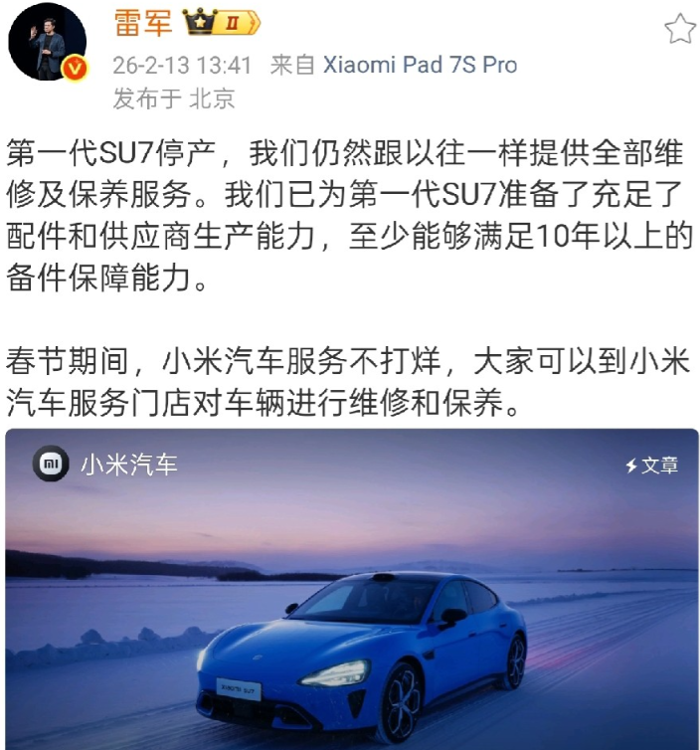This screenshot has height=750, width=700.
Task: Tap the 26-2-13 13:41 timestamp
Action: coord(182,65)
